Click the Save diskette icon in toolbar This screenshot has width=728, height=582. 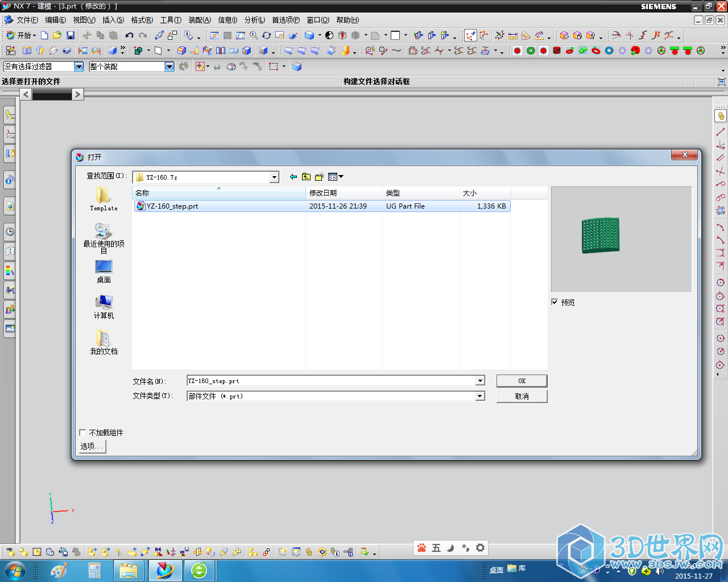point(71,35)
